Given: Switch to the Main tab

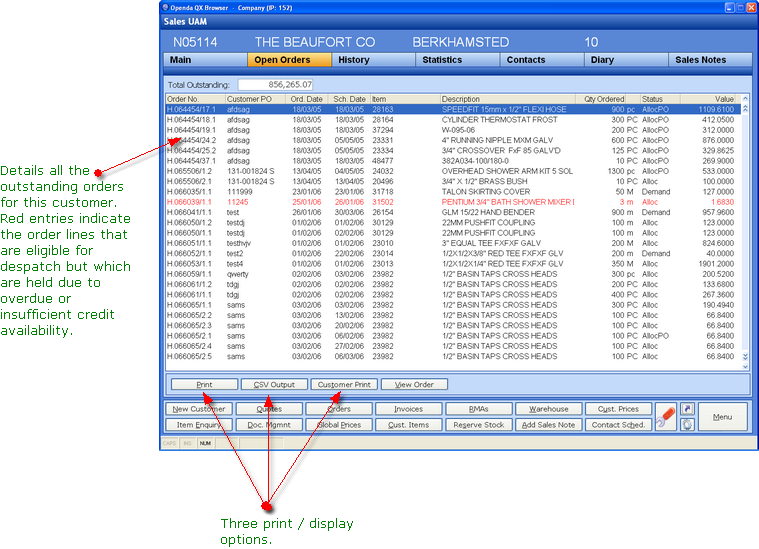Looking at the screenshot, I should coord(205,60).
